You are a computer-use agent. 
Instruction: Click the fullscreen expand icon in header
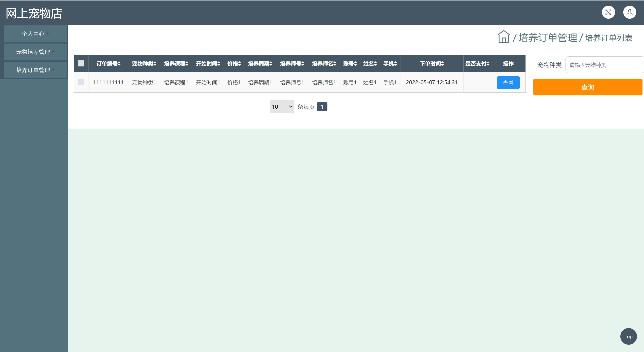click(608, 12)
